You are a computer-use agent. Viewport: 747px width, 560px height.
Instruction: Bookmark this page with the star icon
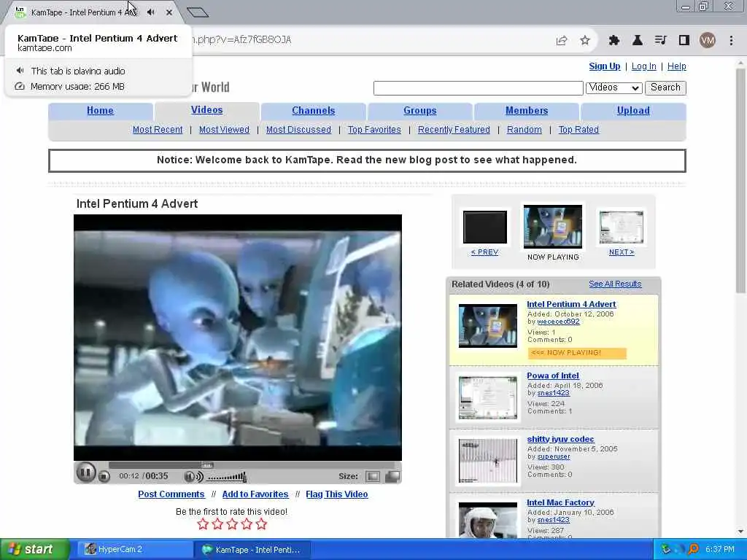(x=585, y=41)
